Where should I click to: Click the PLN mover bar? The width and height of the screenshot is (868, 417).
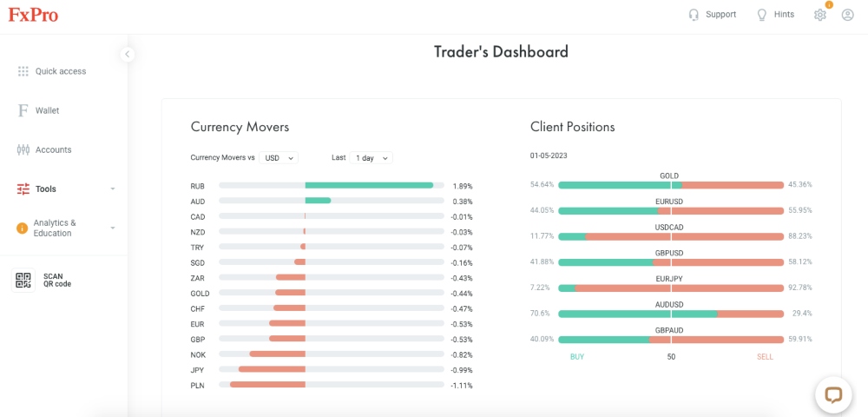click(x=331, y=384)
